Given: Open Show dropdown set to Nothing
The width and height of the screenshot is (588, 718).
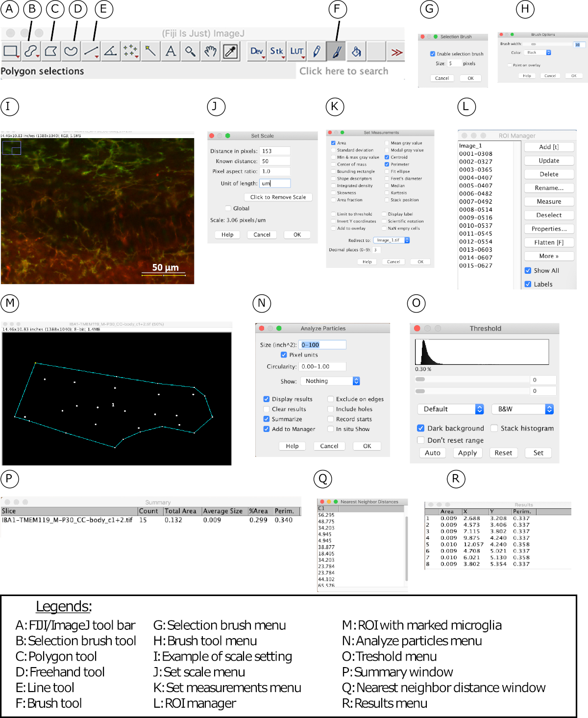Looking at the screenshot, I should coord(331,381).
